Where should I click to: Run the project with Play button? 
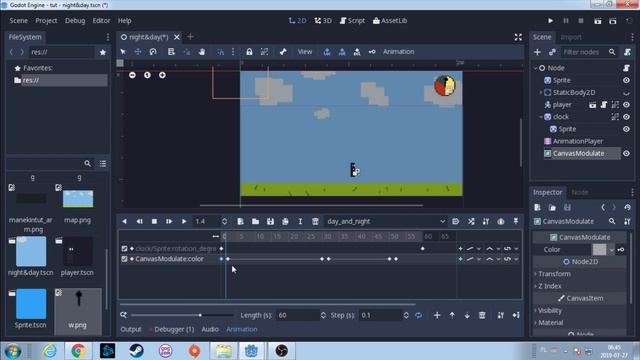[551, 20]
